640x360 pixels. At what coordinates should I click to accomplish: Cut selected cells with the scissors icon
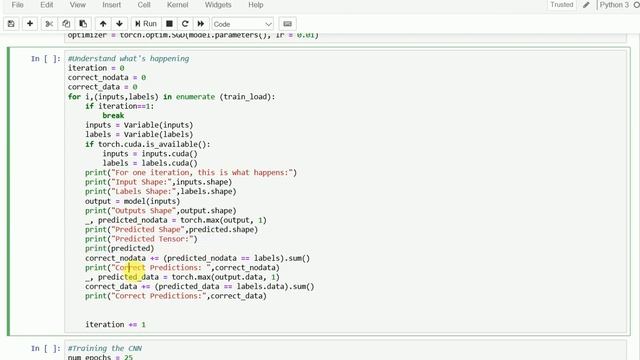coord(49,24)
